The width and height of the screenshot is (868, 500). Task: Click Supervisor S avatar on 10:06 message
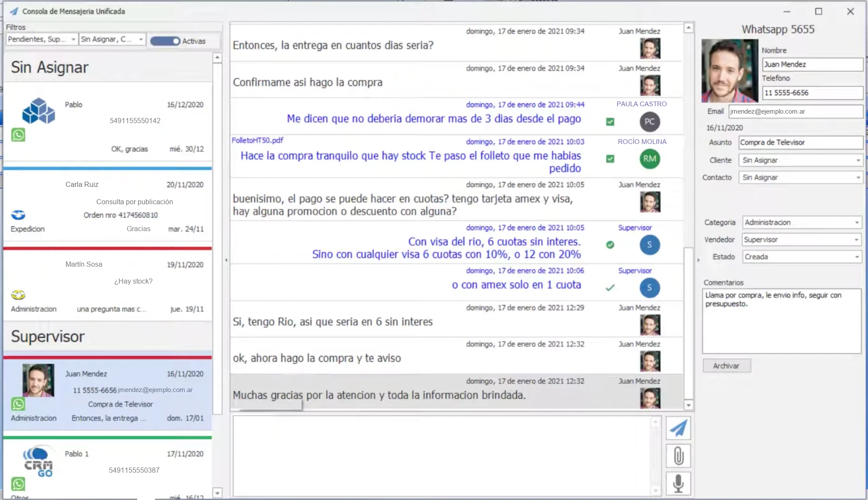pos(650,288)
